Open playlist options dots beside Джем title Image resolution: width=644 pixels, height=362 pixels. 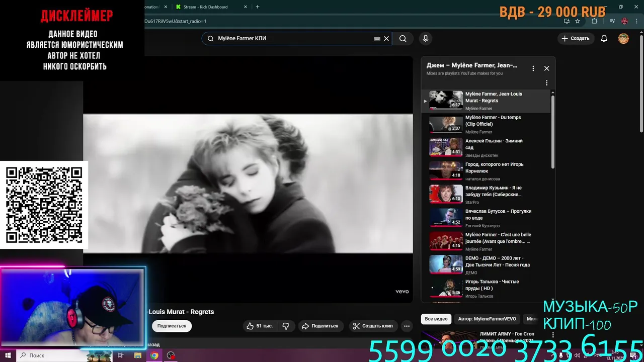[x=533, y=68]
